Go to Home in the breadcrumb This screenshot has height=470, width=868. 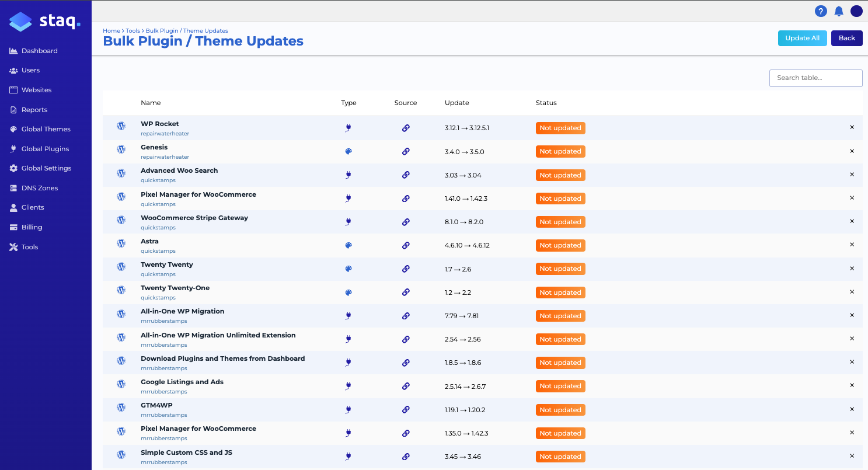click(x=111, y=31)
